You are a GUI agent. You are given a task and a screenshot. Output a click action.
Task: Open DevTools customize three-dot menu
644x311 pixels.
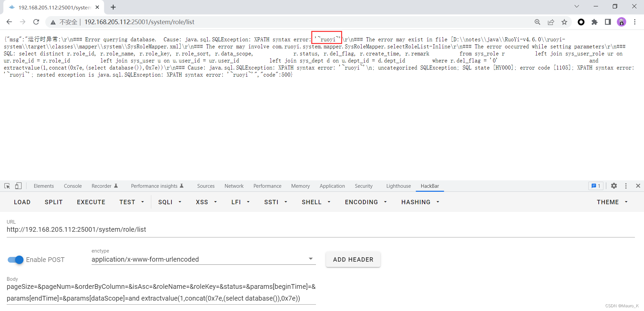tap(626, 186)
